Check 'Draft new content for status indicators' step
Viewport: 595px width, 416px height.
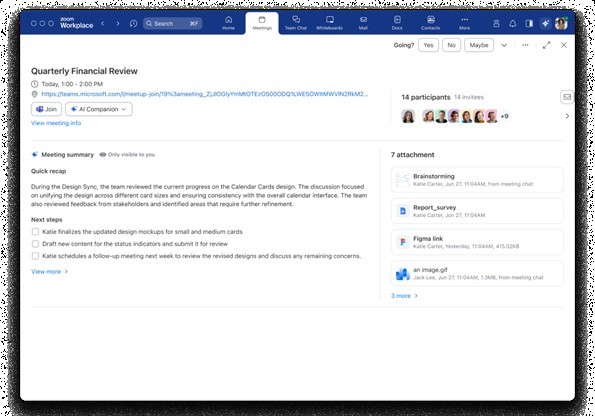pyautogui.click(x=35, y=244)
